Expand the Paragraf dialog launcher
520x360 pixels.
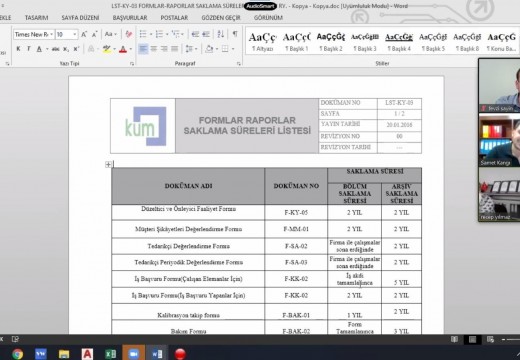click(x=239, y=63)
